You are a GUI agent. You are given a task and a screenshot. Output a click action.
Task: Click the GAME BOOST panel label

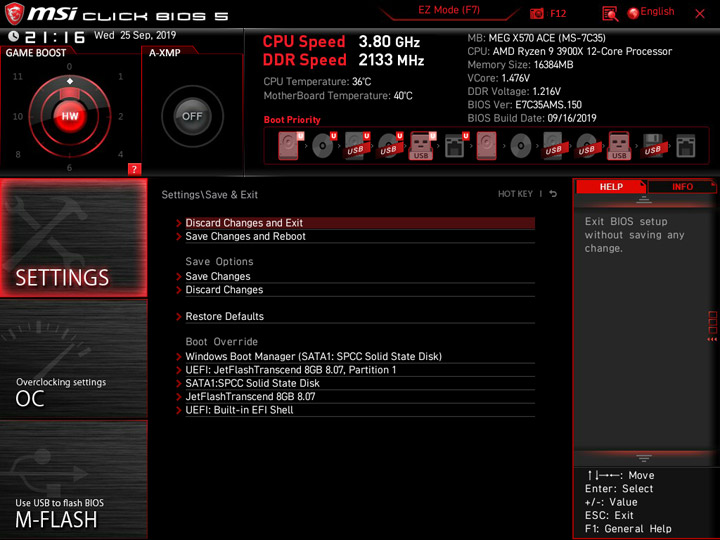pyautogui.click(x=36, y=53)
